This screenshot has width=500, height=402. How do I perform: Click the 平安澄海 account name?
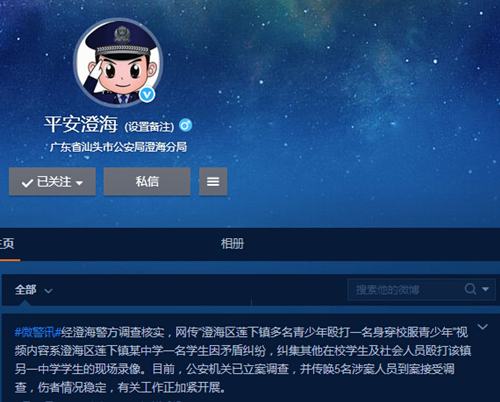click(x=81, y=124)
